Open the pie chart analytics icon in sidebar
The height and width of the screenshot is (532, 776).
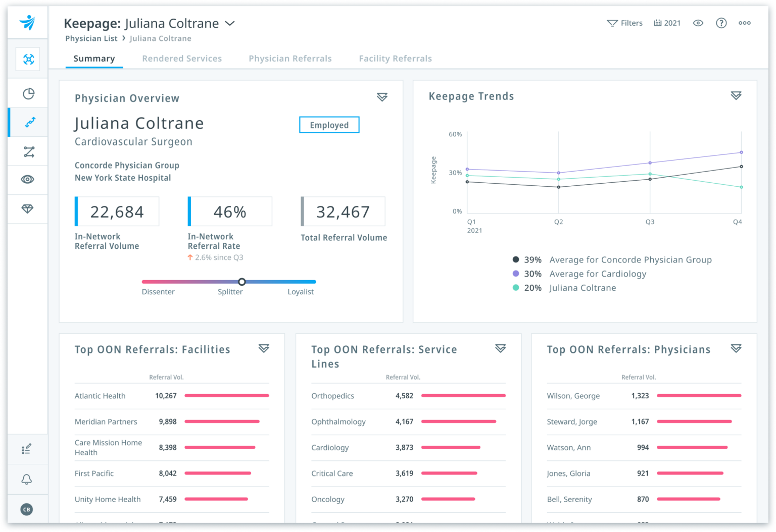pos(28,93)
